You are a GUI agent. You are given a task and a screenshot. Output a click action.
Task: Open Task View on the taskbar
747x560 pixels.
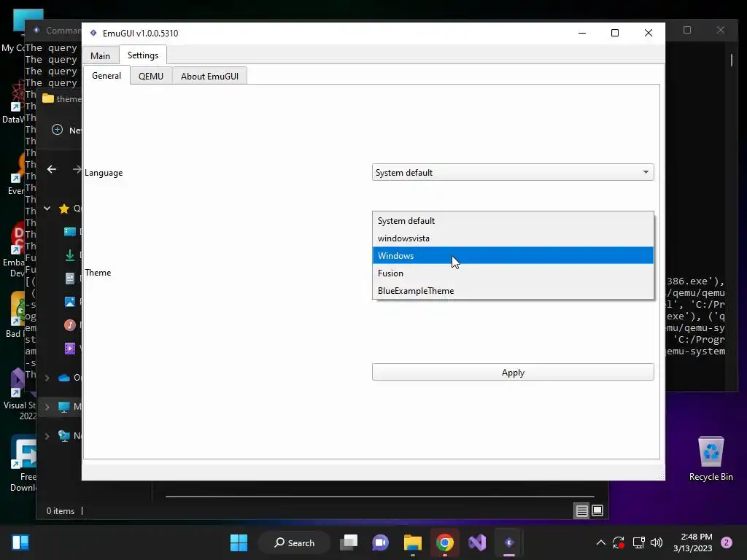coord(349,542)
